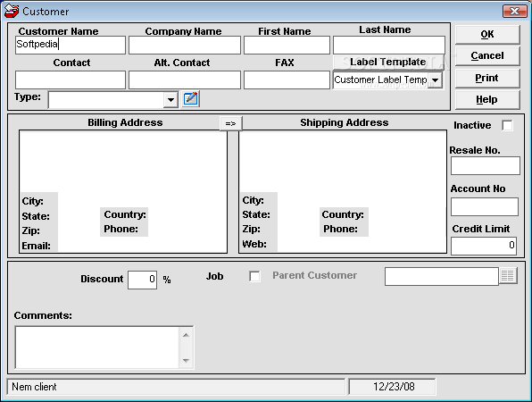Click the Resale No. field

point(486,165)
